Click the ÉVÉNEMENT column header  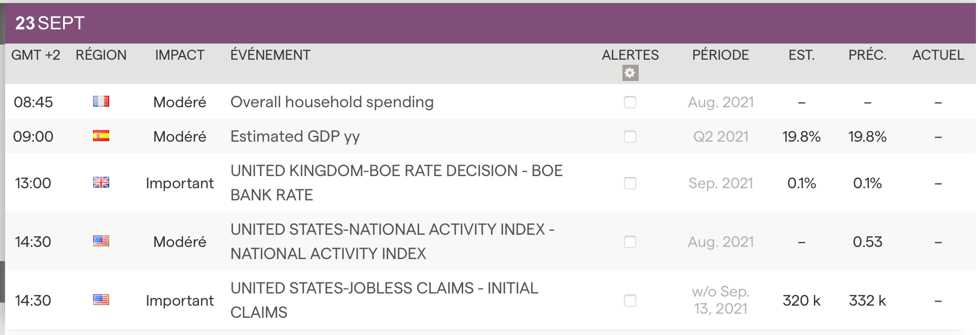point(270,55)
